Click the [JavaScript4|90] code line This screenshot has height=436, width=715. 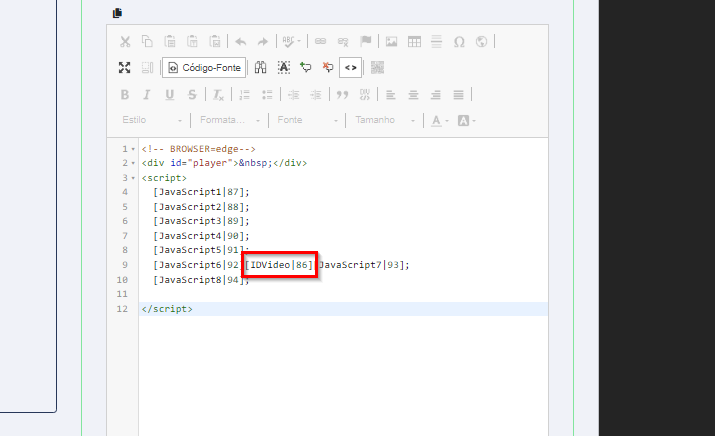pyautogui.click(x=202, y=236)
